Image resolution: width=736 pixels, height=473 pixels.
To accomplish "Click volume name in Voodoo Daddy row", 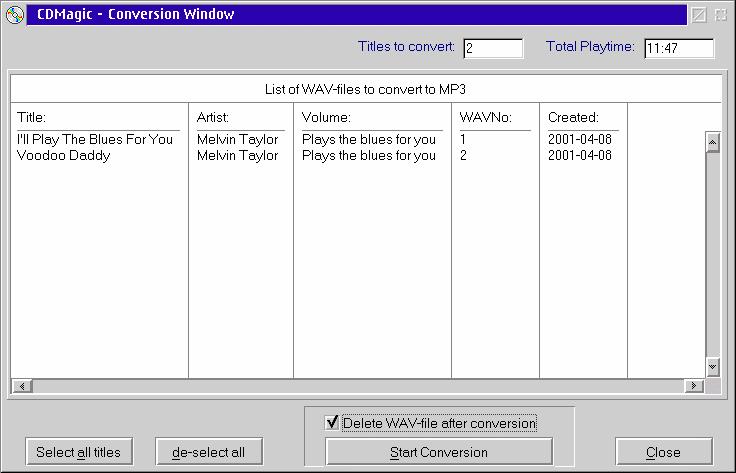I will [x=369, y=155].
